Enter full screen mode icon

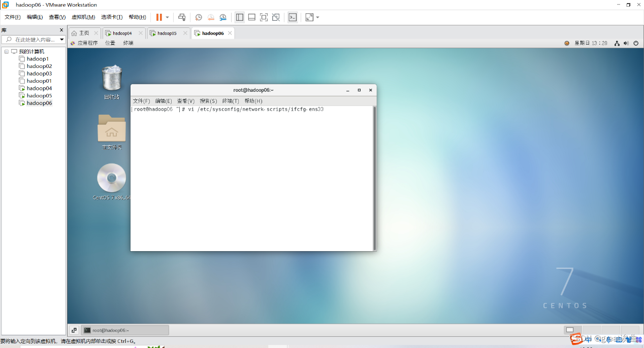pos(264,17)
